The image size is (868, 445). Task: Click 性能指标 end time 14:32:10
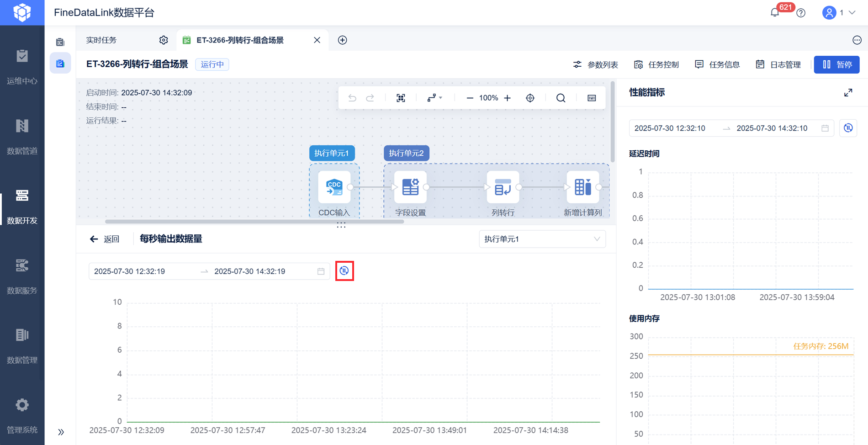pos(772,128)
